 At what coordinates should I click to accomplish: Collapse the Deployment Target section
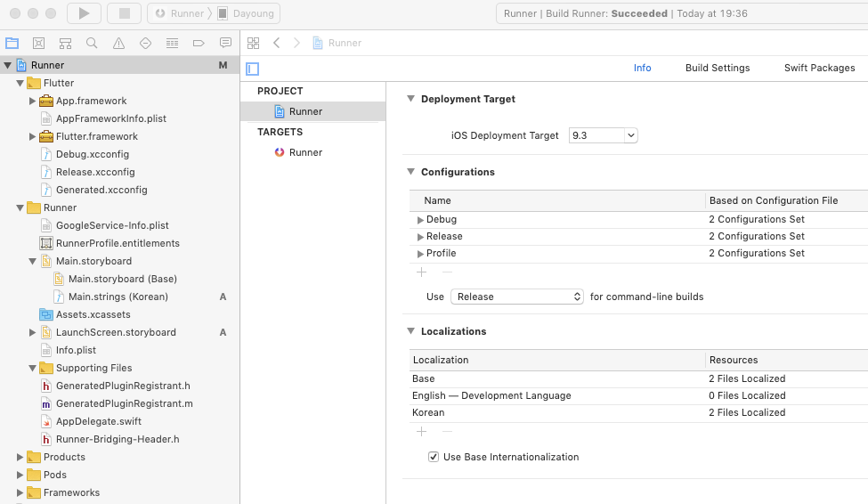pyautogui.click(x=410, y=99)
